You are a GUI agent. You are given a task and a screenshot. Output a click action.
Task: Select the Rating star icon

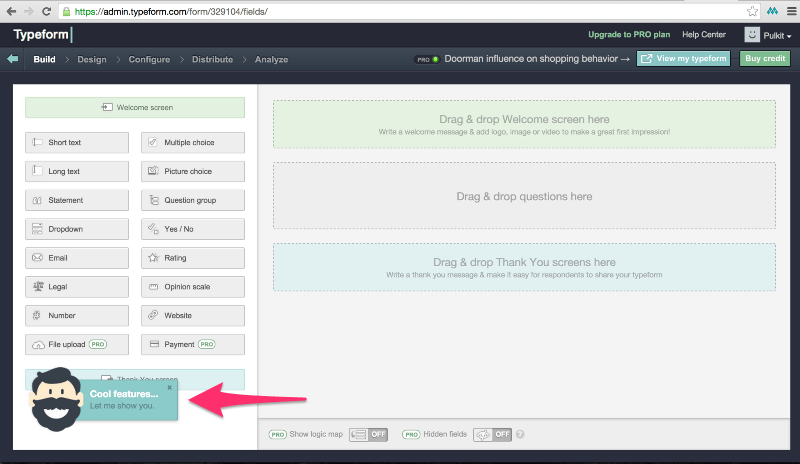[x=153, y=258]
